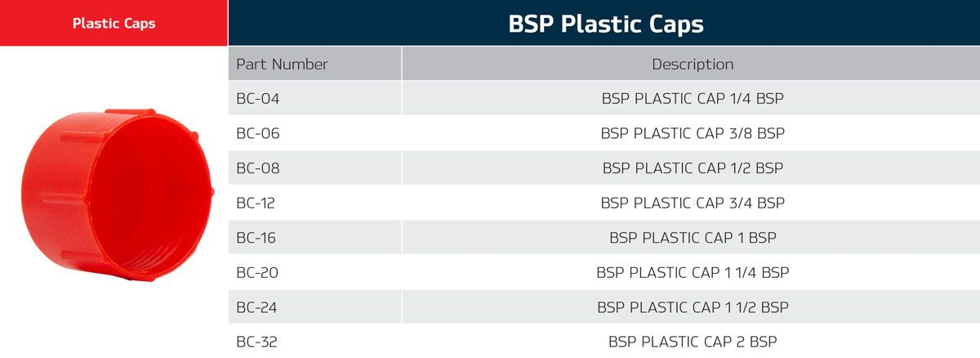Select part number BC-32
The width and height of the screenshot is (980, 358).
pyautogui.click(x=257, y=342)
